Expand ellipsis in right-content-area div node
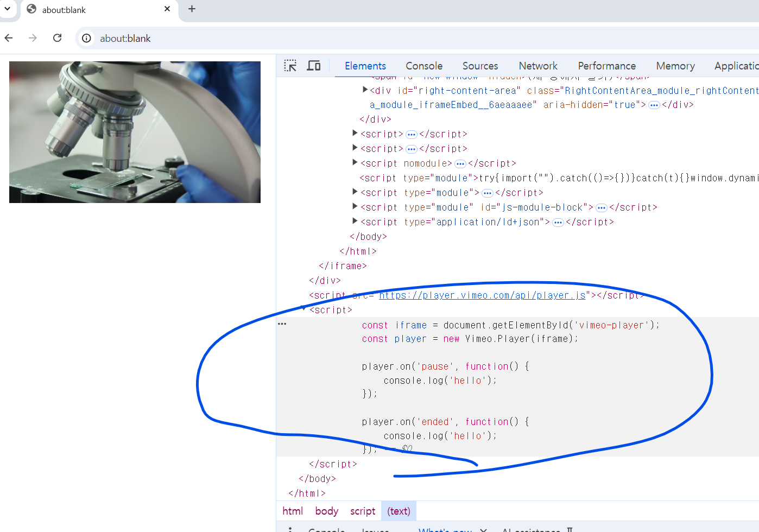This screenshot has width=759, height=532. click(654, 105)
